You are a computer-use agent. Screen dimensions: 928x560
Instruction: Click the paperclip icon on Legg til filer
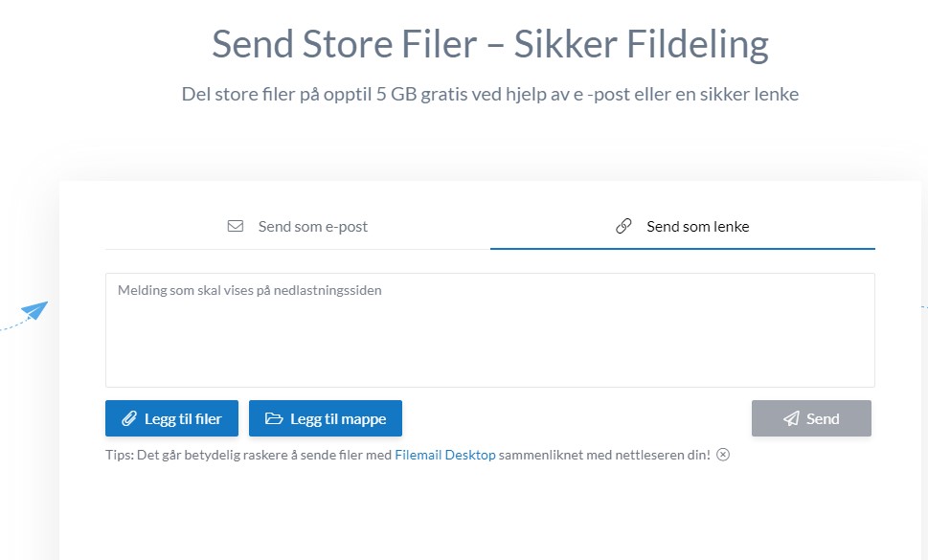click(128, 418)
